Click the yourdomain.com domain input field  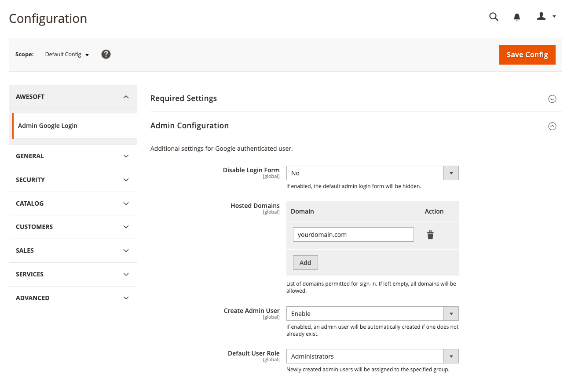(353, 235)
